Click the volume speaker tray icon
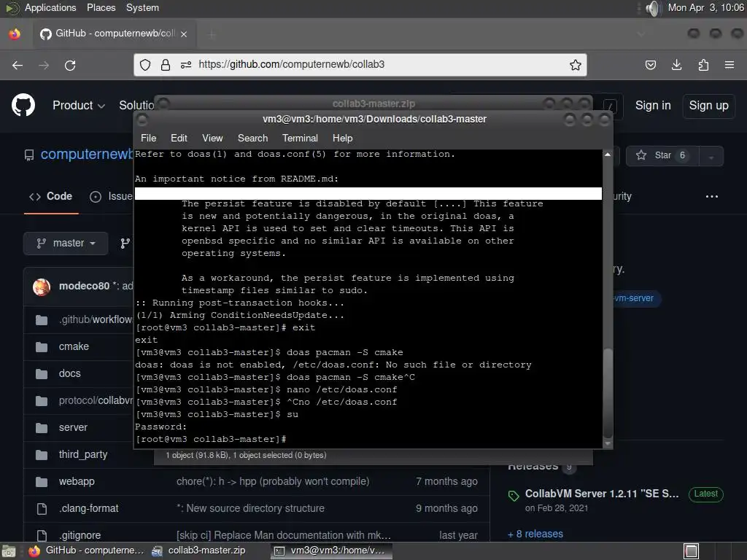The image size is (747, 560). click(653, 8)
